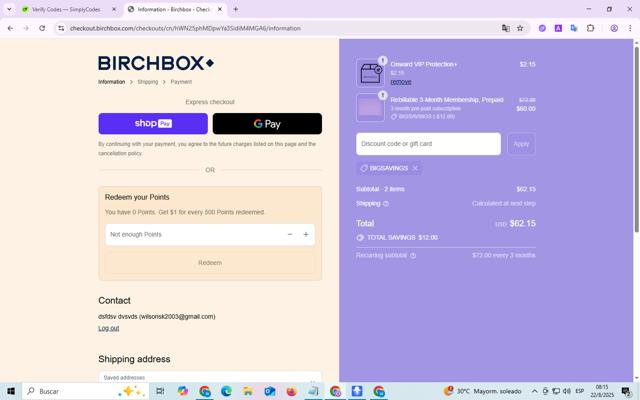Go back to previous page
Viewport: 640px width, 400px height.
pyautogui.click(x=10, y=28)
